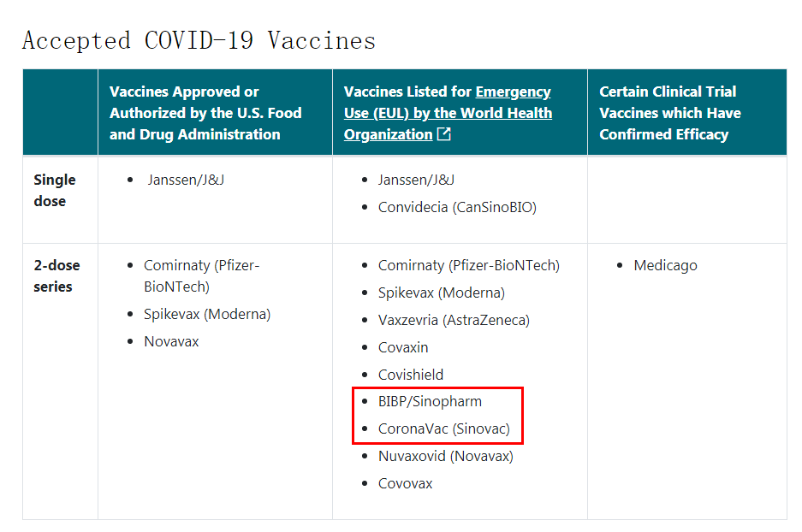Click Comirnaty (Pfizer-BioNTech) in the WHO column
Screen dimensions: 802x532
pyautogui.click(x=469, y=266)
